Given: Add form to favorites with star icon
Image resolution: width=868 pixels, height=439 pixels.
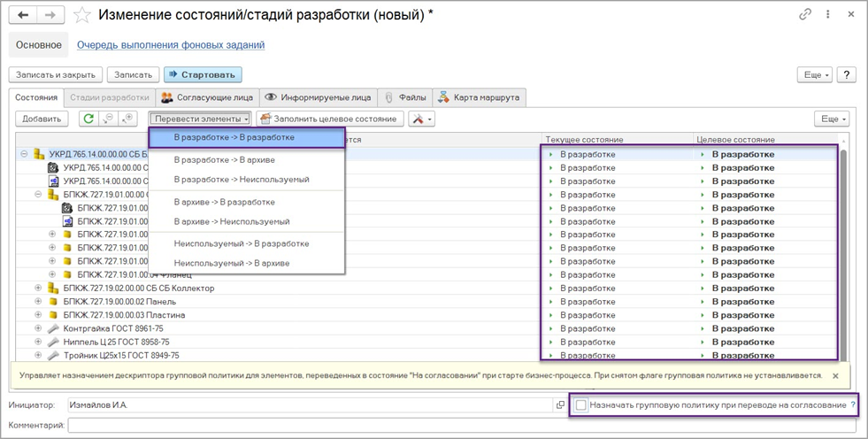Looking at the screenshot, I should (x=81, y=15).
